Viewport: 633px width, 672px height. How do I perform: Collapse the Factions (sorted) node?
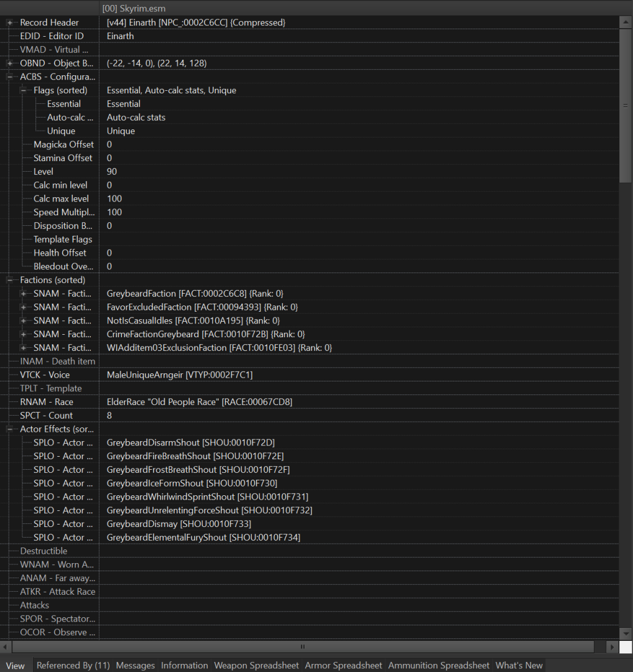point(9,280)
